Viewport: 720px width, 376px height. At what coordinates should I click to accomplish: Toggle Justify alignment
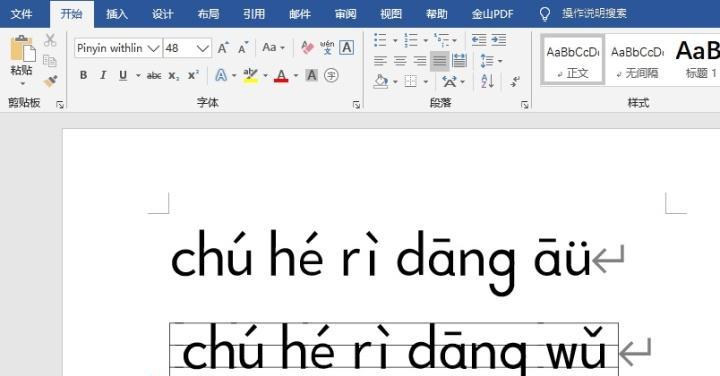pos(439,61)
